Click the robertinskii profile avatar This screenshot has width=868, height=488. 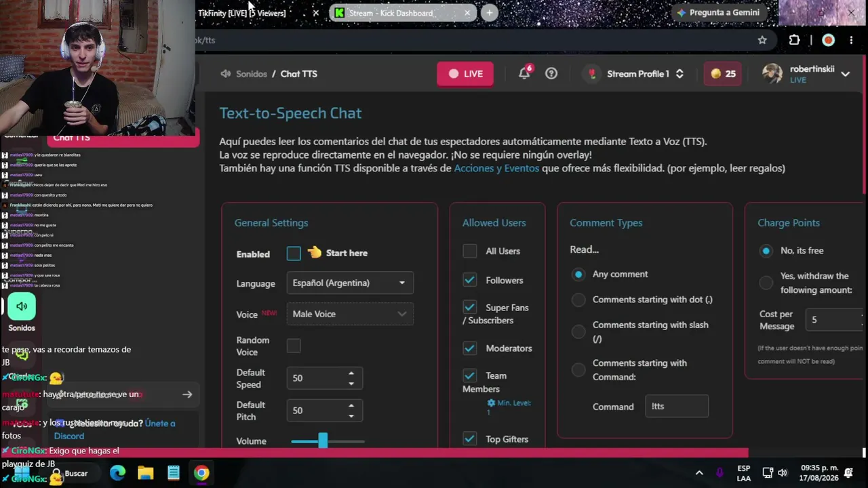(772, 73)
